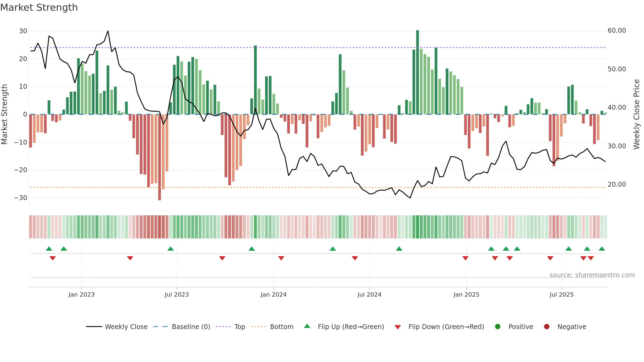This screenshot has height=362, width=644.
Task: Click the 30 left-axis tick label
Action: point(23,31)
